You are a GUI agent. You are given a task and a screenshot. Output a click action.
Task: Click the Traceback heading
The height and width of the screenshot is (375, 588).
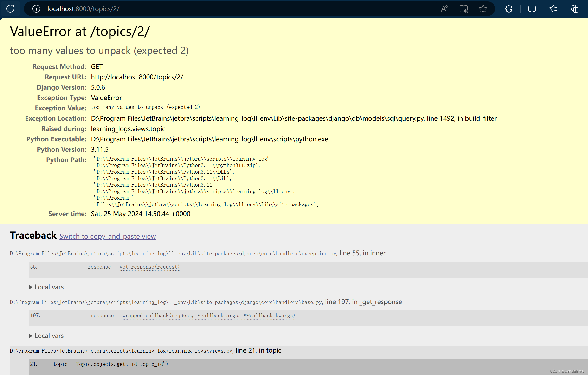tap(33, 235)
